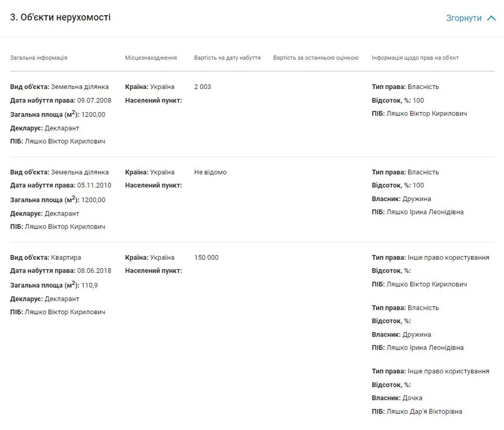Click the apartment area value 110,9
This screenshot has height=430, width=504.
(90, 285)
